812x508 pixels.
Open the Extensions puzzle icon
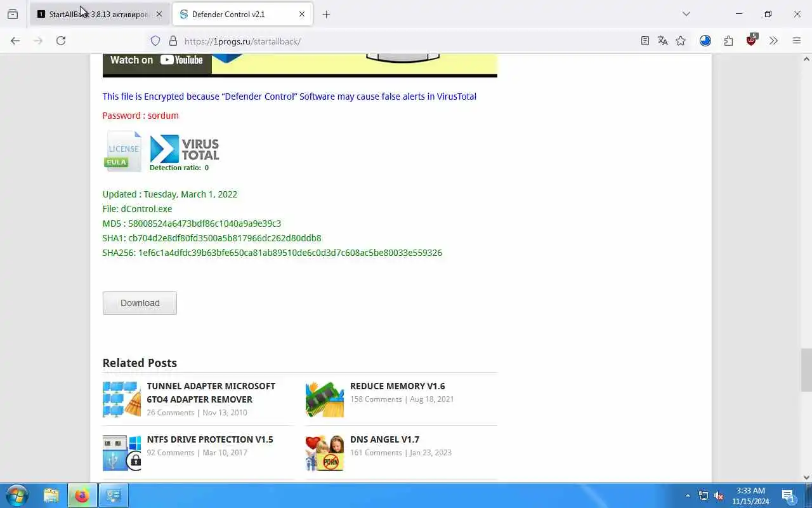point(728,41)
